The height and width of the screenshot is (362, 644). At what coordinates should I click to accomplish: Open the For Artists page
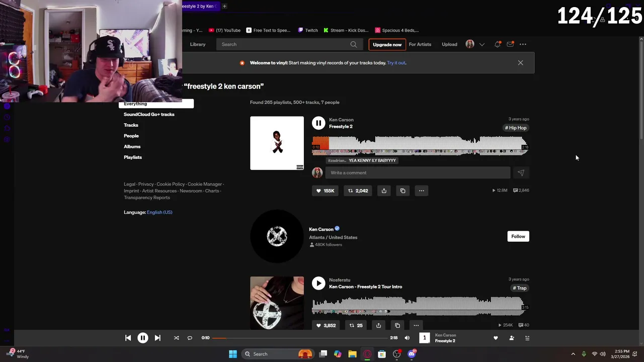point(420,44)
